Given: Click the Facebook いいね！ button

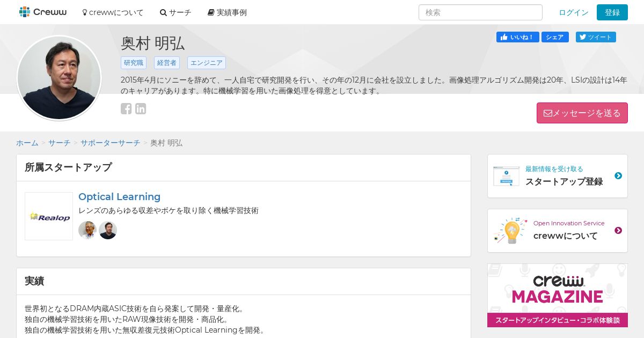Looking at the screenshot, I should [518, 37].
